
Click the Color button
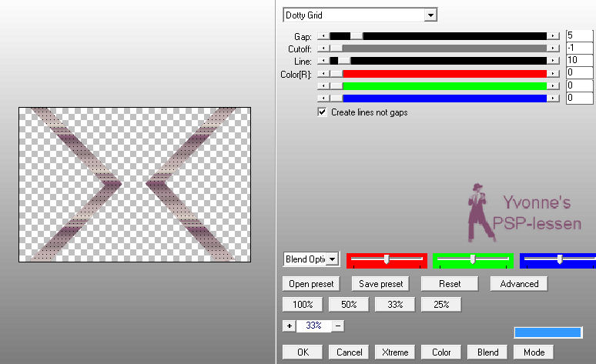pyautogui.click(x=441, y=352)
